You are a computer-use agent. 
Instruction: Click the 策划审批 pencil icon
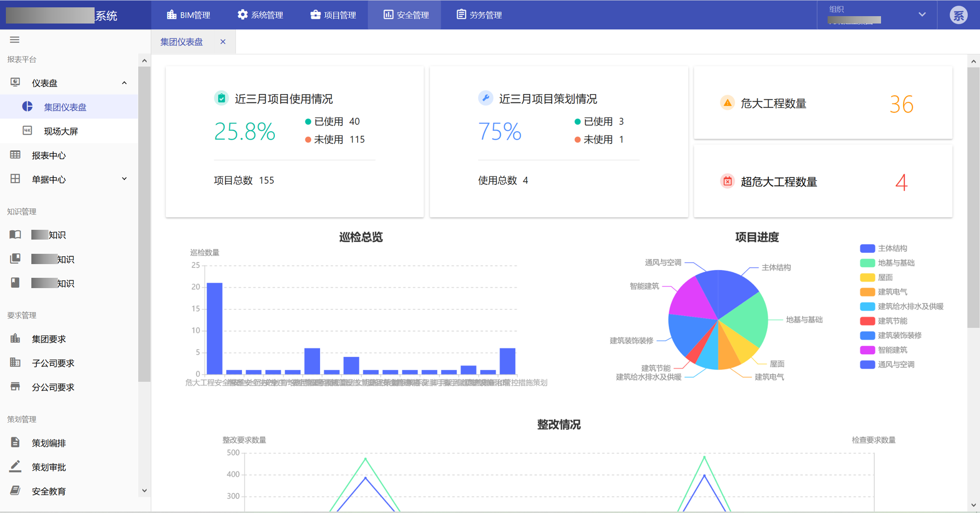[15, 466]
